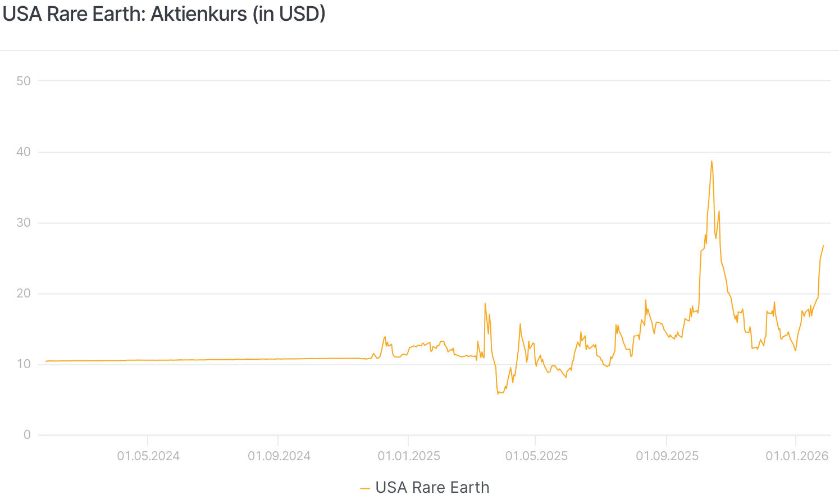Viewport: 839px width, 504px height.
Task: Click the lowest dip of the price line
Action: pos(498,393)
